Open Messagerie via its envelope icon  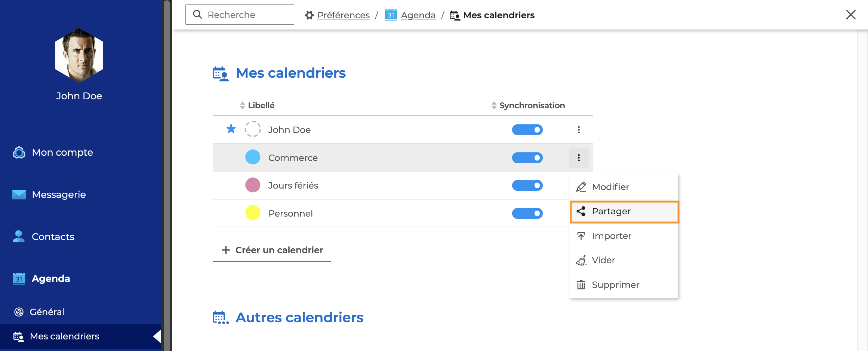19,195
